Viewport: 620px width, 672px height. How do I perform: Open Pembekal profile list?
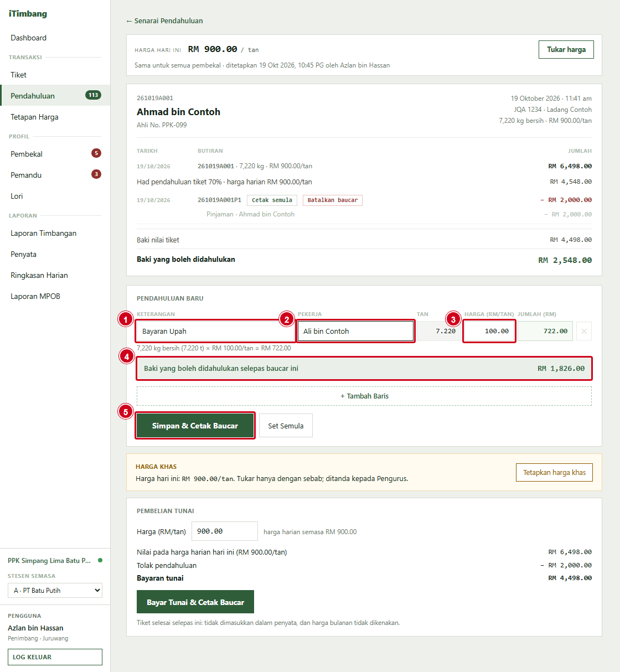click(27, 154)
